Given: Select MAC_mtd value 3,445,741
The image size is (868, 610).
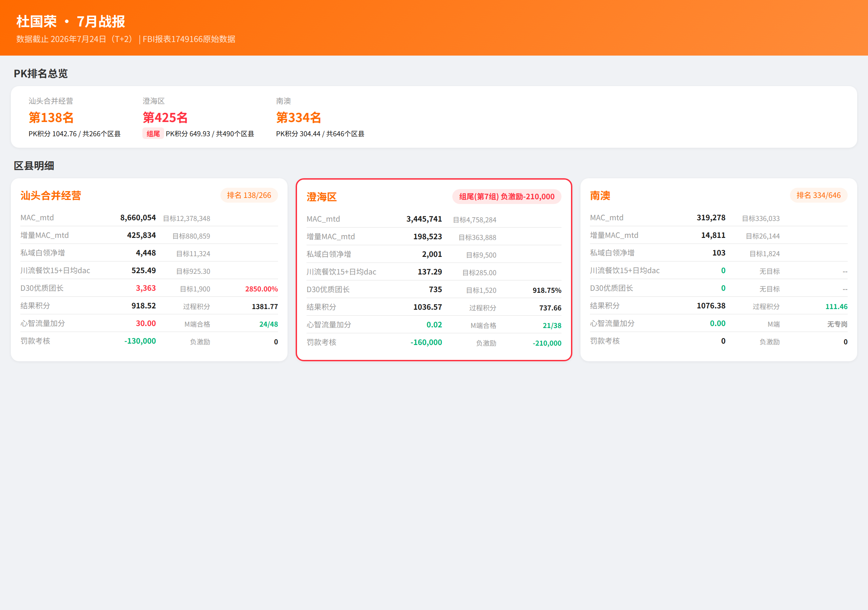Looking at the screenshot, I should pos(424,219).
